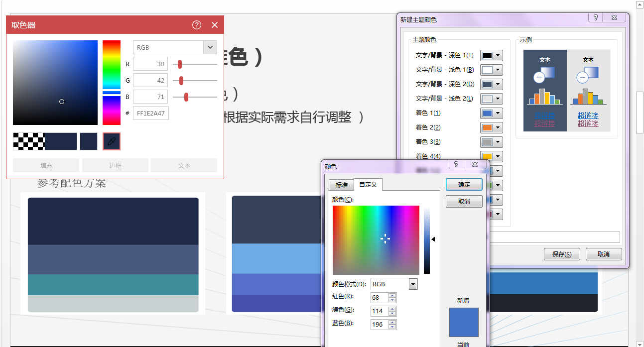Activate the eyedropper tool in the 取色器 panel
This screenshot has height=347, width=644.
point(112,141)
